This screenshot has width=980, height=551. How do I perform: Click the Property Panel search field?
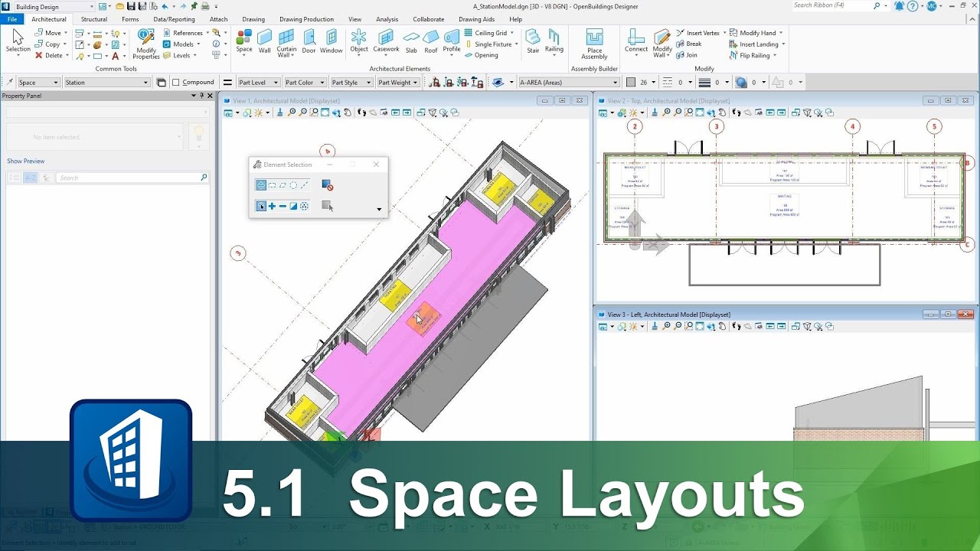pyautogui.click(x=132, y=178)
